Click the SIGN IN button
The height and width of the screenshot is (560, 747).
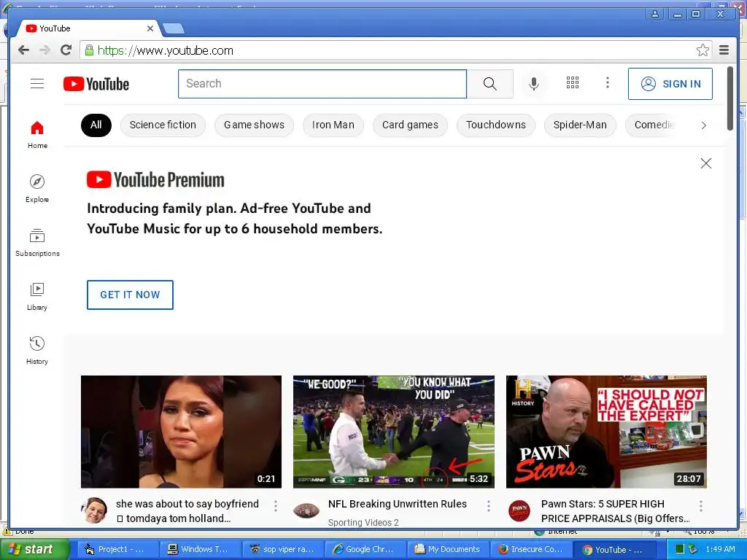point(670,84)
